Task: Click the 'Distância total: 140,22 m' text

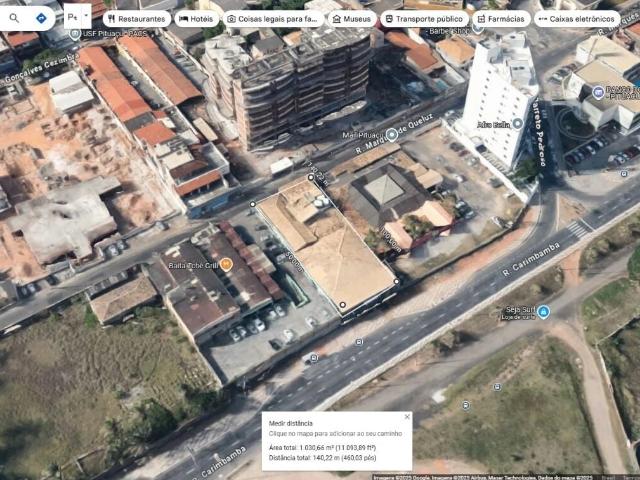Action: [322, 458]
